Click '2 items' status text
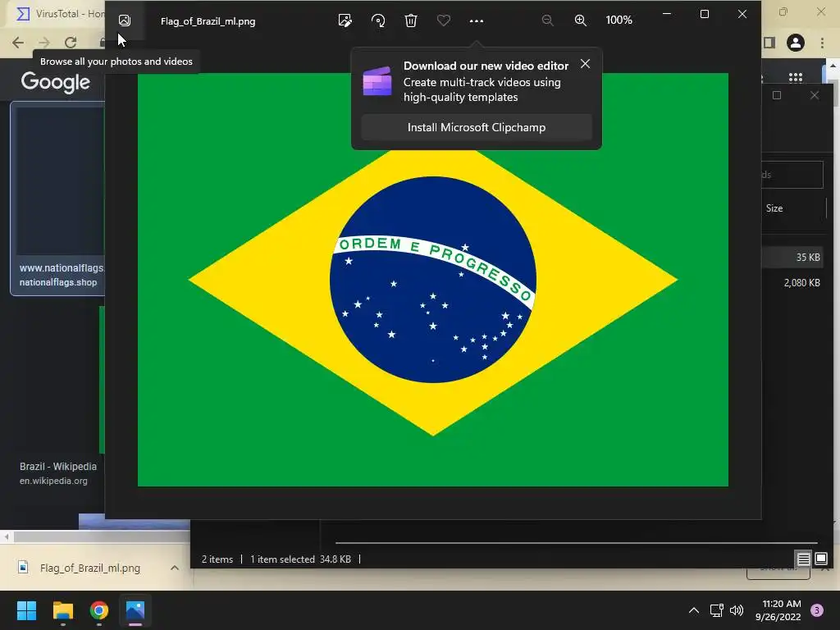 [217, 559]
